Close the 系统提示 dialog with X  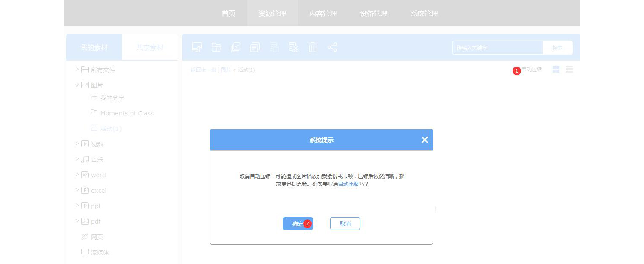425,140
